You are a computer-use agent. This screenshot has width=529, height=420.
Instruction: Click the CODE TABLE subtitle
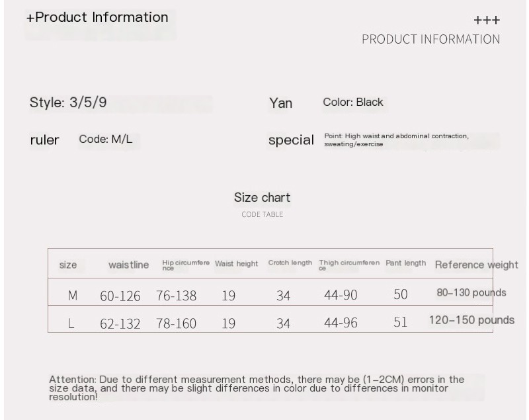click(262, 214)
